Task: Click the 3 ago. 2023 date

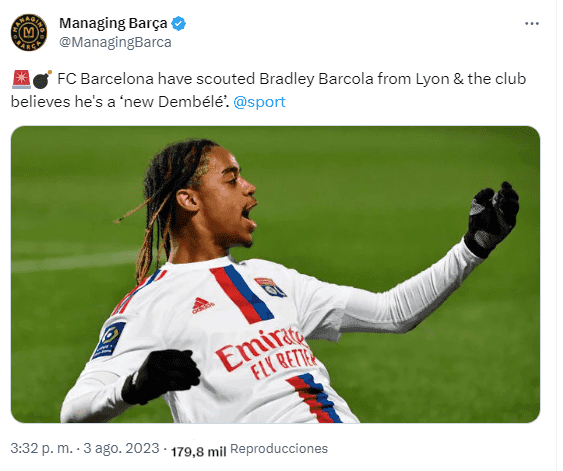Action: click(121, 448)
